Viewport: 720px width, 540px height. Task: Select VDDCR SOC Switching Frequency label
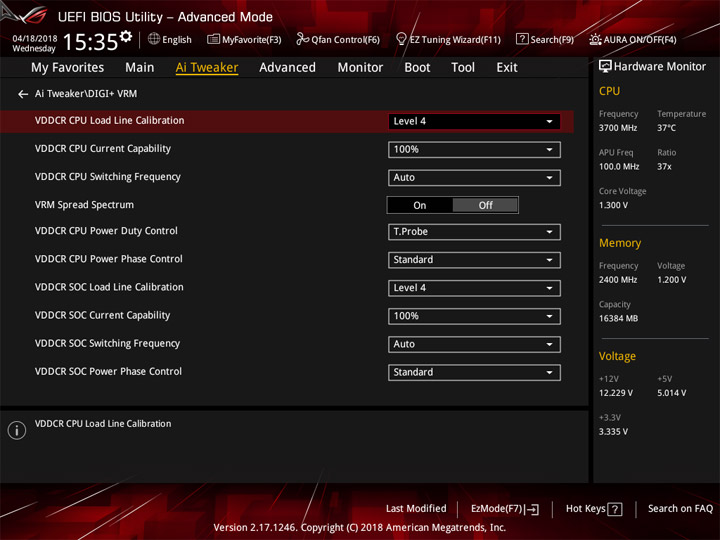click(x=107, y=343)
